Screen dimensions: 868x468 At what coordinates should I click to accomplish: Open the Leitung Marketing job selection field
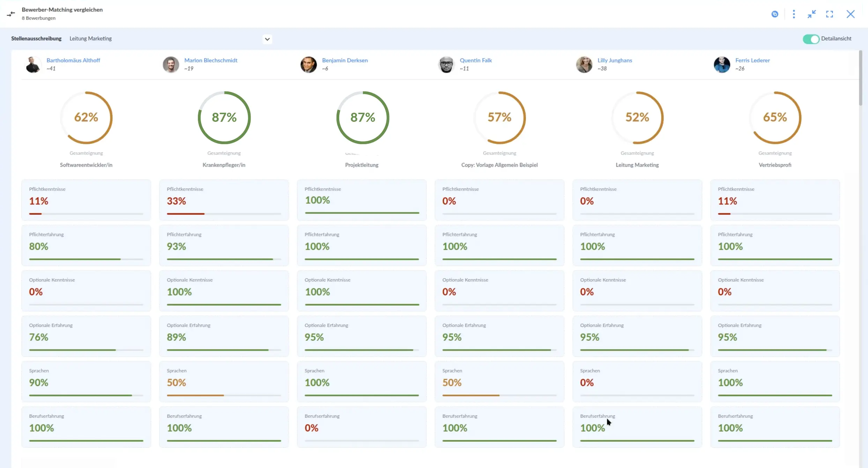click(170, 39)
